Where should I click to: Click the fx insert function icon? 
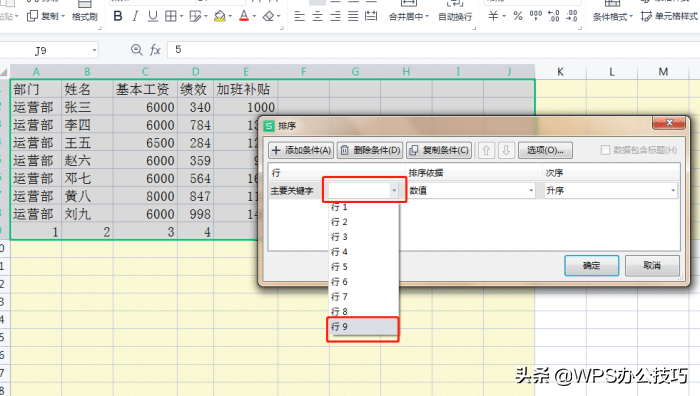click(x=155, y=50)
